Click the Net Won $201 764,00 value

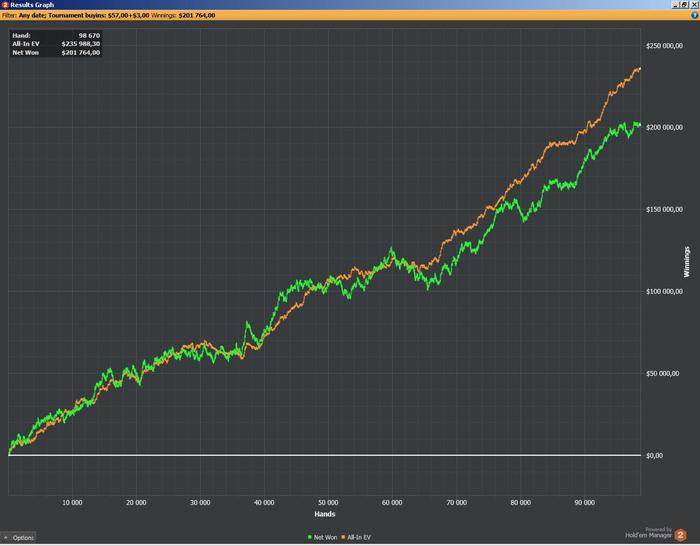click(81, 52)
